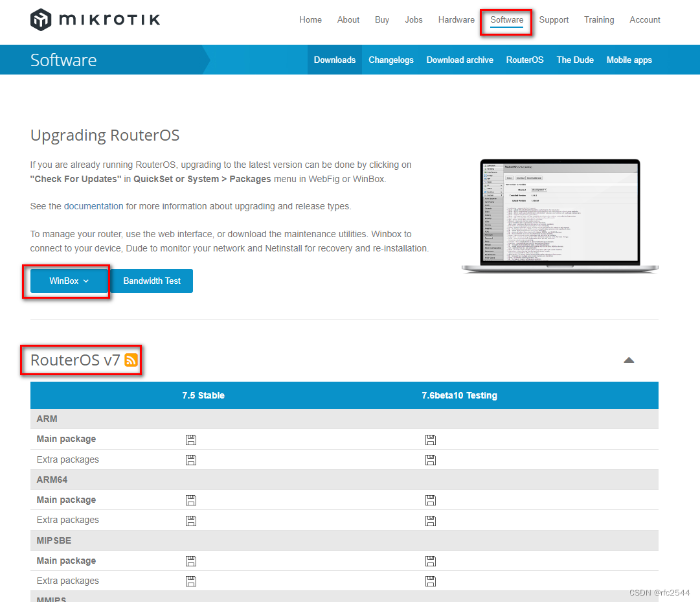Screen dimensions: 700x602
Task: Download ARM64 Main package 7.6beta10 Testing
Action: pos(431,500)
